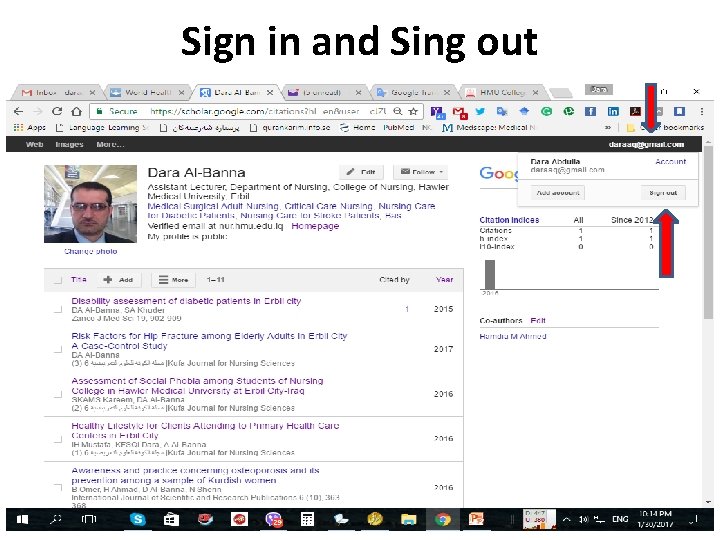The height and width of the screenshot is (540, 720).
Task: Click the browser address bar URL
Action: 268,111
